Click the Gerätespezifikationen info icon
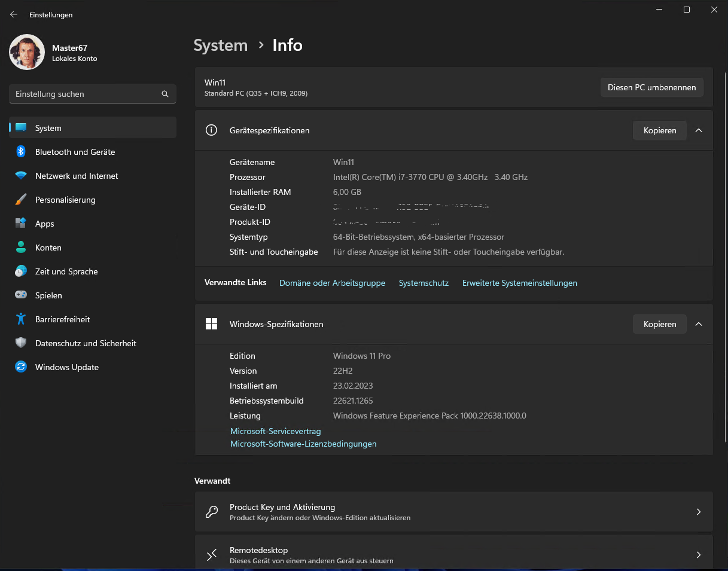 pyautogui.click(x=211, y=130)
